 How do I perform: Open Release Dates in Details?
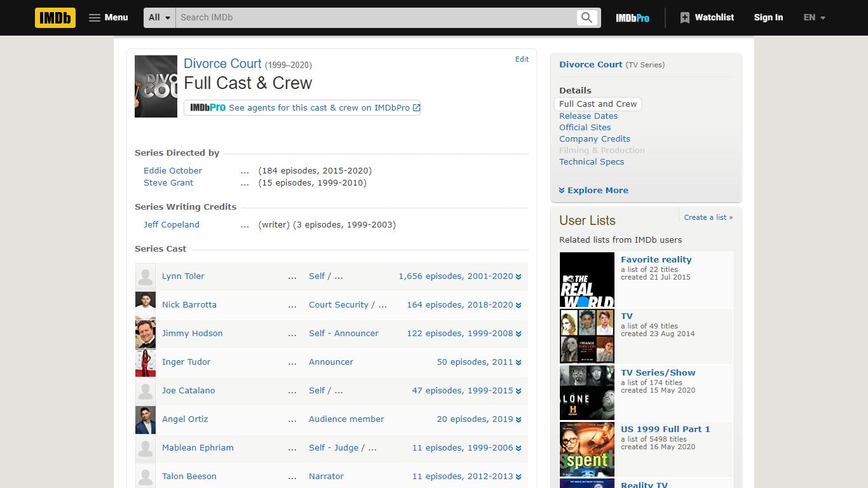click(x=588, y=116)
